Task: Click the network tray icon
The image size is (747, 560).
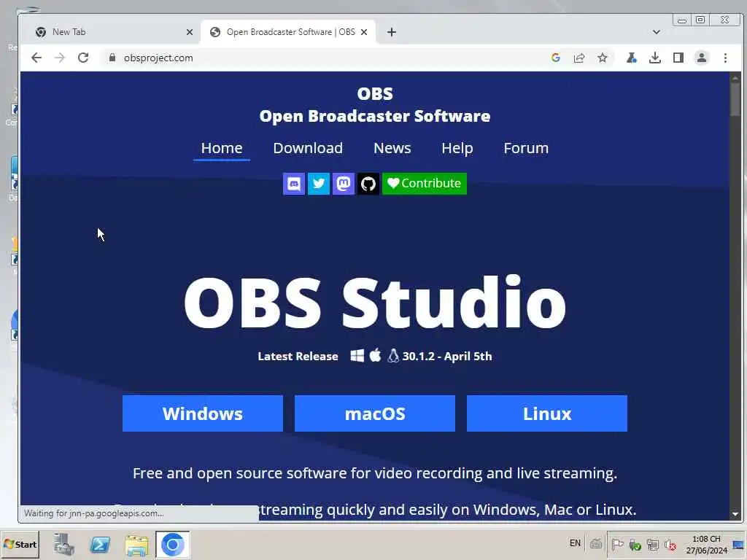Action: [653, 545]
